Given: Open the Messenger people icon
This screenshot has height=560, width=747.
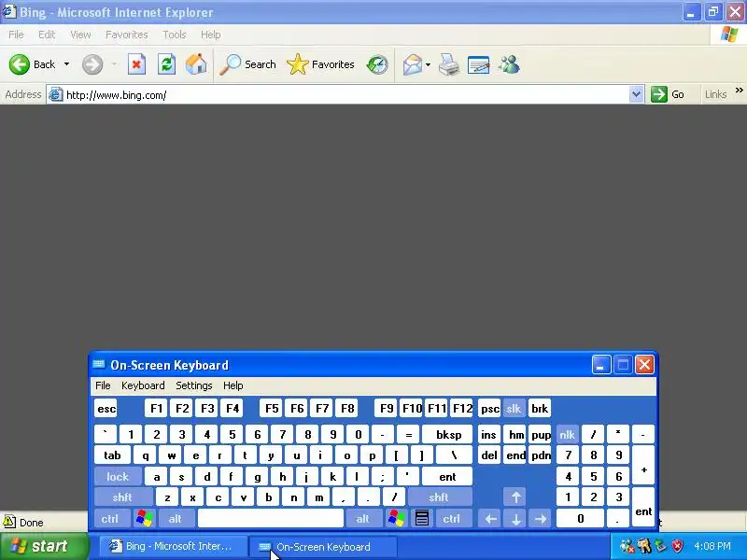Looking at the screenshot, I should [509, 64].
